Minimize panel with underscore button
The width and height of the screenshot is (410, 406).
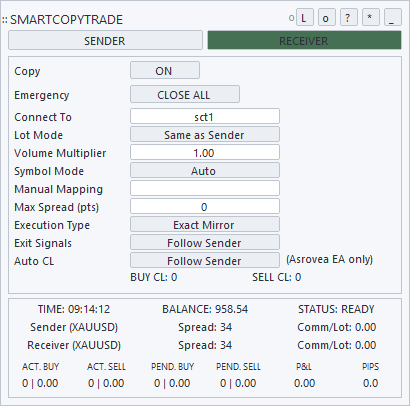click(393, 17)
